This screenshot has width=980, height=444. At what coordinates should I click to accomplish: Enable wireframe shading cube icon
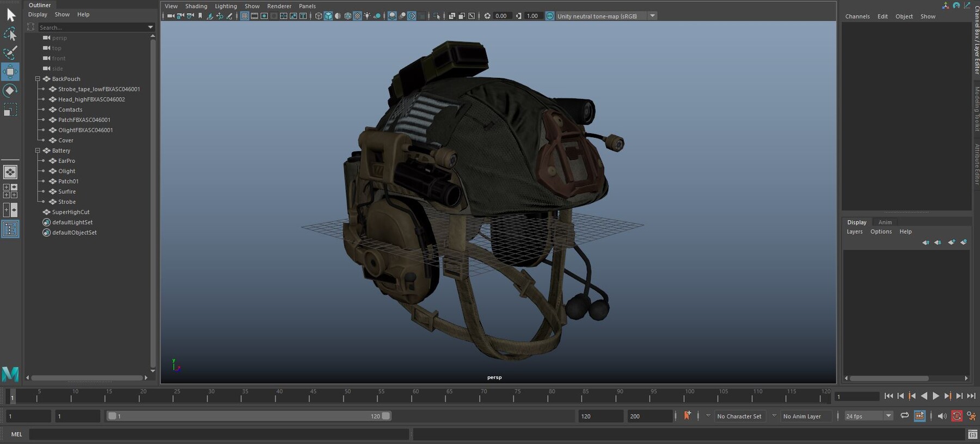click(318, 16)
